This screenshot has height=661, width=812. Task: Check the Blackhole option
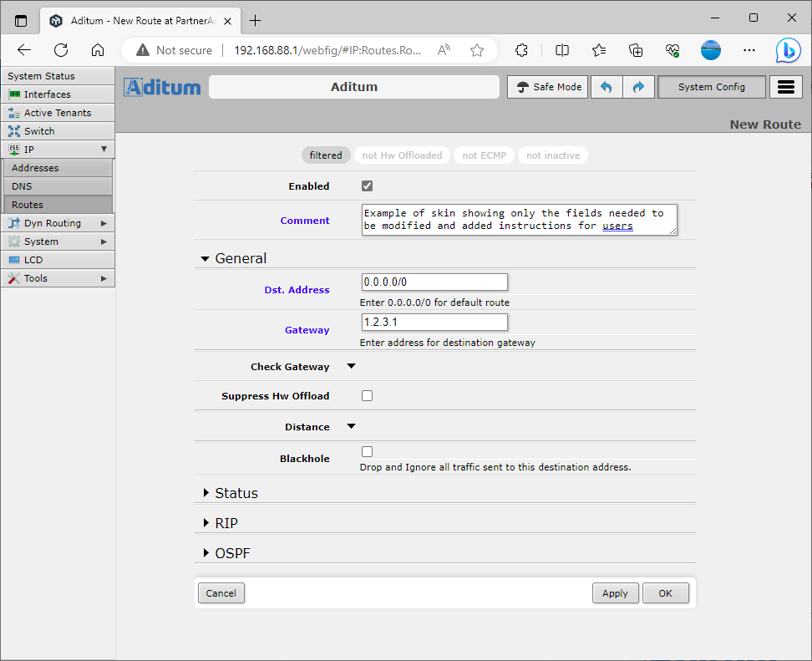coord(367,451)
